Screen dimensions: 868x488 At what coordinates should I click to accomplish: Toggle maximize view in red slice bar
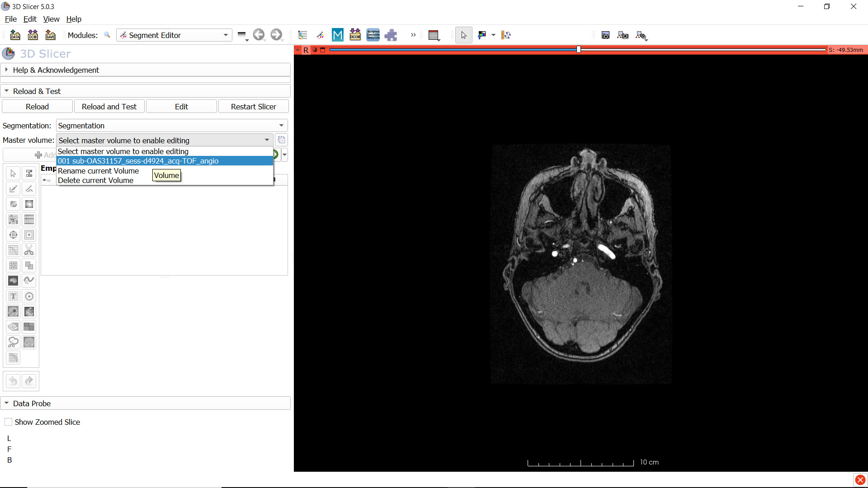pos(323,50)
